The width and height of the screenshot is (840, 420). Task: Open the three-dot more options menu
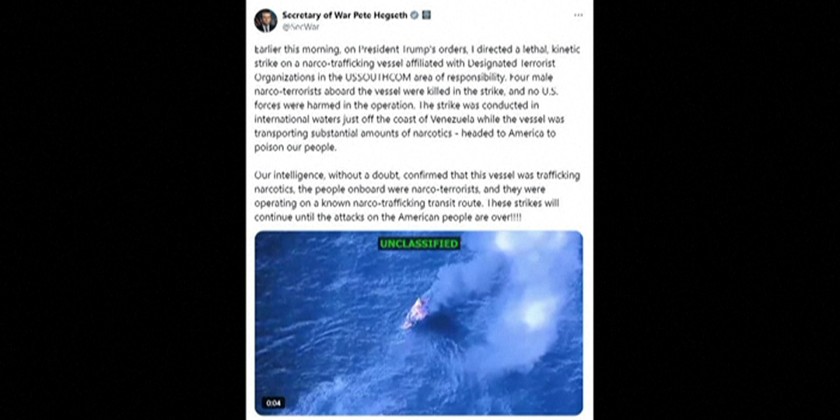coord(578,15)
